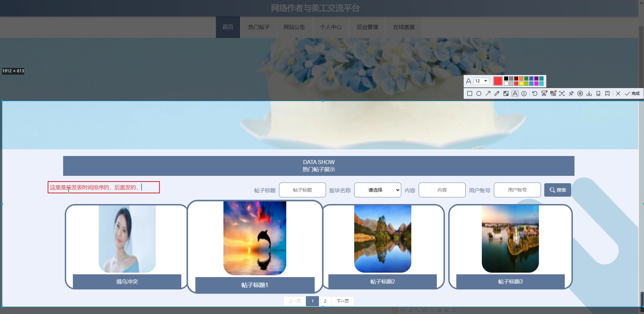Viewport: 644px width, 314px height.
Task: Select pagination page 1
Action: point(312,301)
